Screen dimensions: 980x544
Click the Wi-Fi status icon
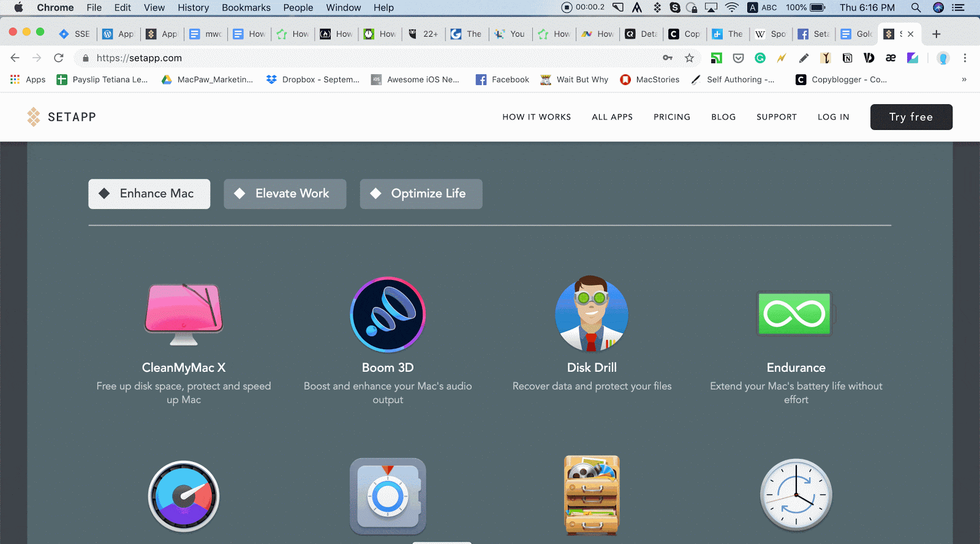pos(732,7)
